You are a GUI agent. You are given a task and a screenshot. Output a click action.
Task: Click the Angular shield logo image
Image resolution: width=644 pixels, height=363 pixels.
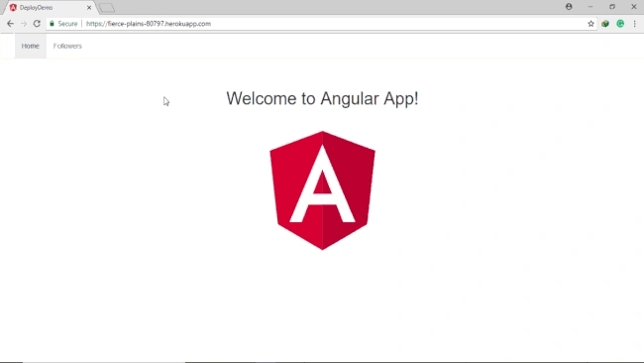[322, 190]
